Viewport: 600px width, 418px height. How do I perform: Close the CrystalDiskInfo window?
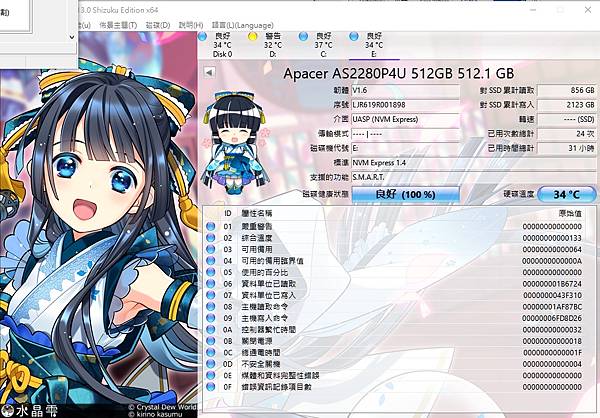[x=588, y=10]
